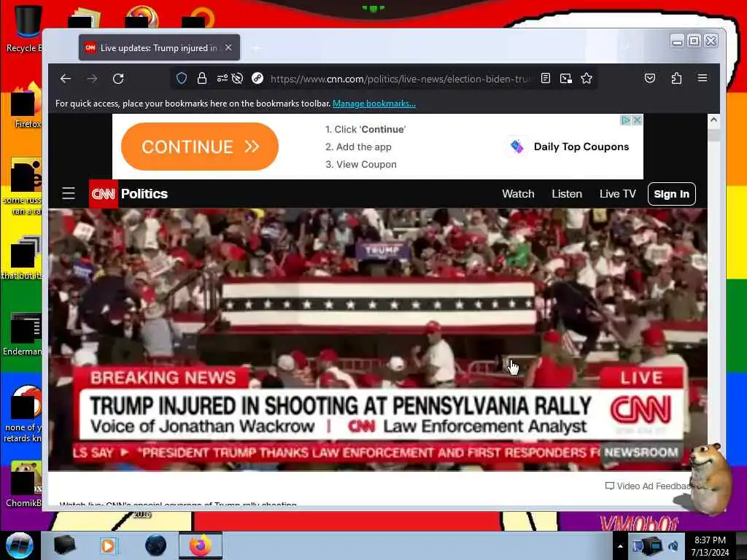Click the orange CONTINUE ad button
The width and height of the screenshot is (747, 560).
200,147
